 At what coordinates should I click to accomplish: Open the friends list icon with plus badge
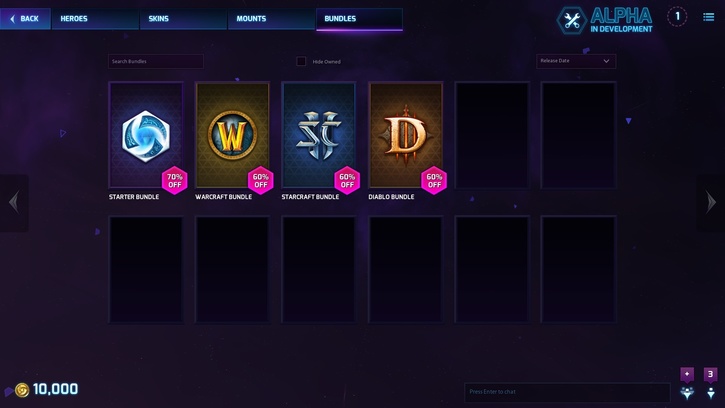[687, 384]
